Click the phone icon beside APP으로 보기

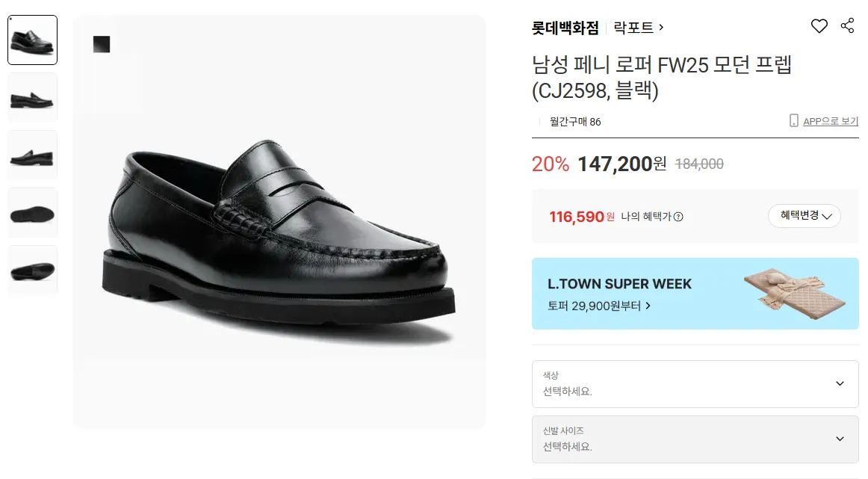(x=794, y=121)
